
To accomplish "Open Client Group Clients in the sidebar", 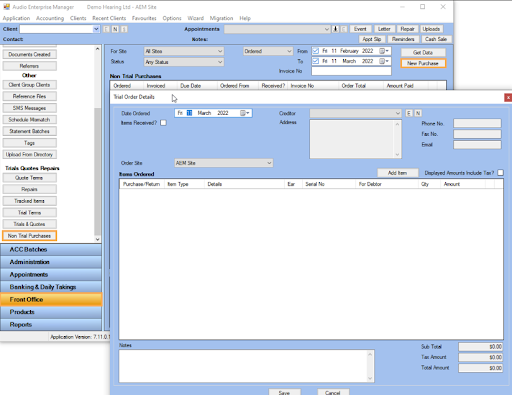I will tap(30, 85).
